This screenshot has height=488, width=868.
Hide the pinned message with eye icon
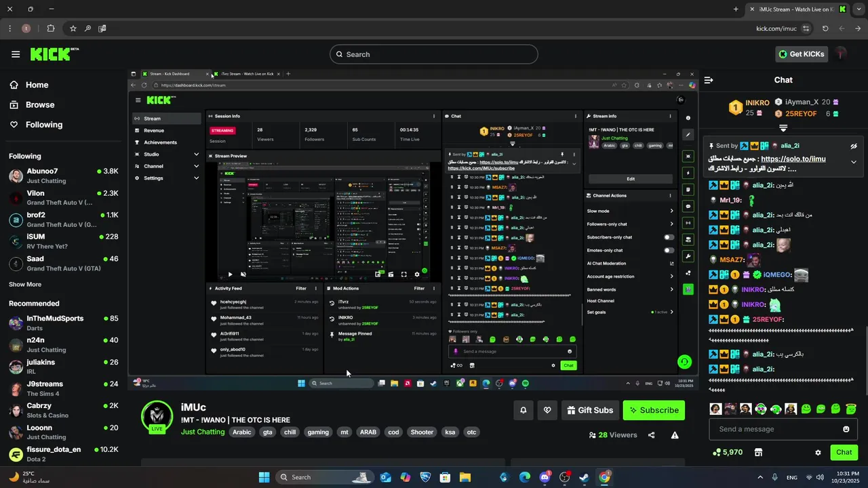[854, 146]
